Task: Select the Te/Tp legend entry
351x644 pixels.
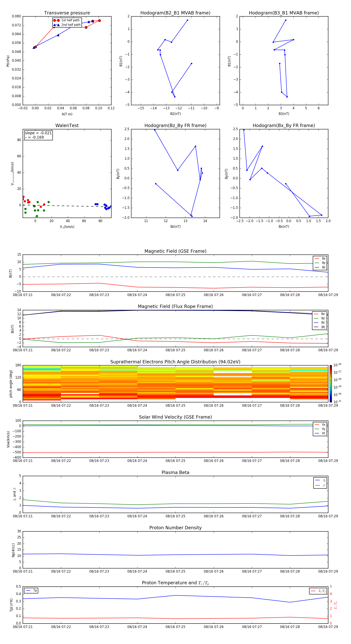Action: click(x=318, y=591)
